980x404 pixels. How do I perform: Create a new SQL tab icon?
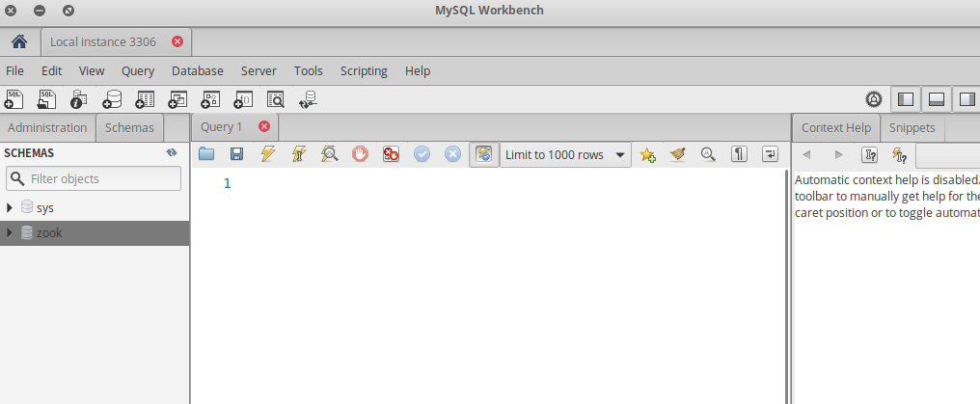tap(14, 99)
